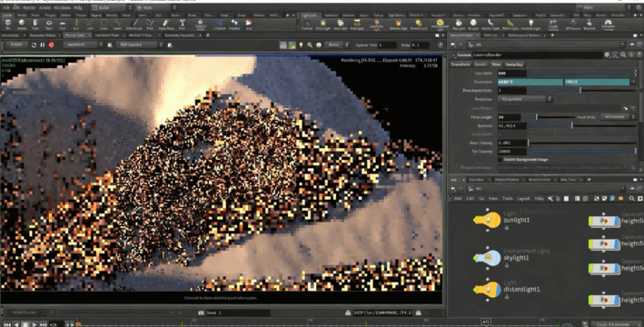Image resolution: width=644 pixels, height=327 pixels.
Task: Toggle pin on parameter pane path bar
Action: pyautogui.click(x=633, y=45)
